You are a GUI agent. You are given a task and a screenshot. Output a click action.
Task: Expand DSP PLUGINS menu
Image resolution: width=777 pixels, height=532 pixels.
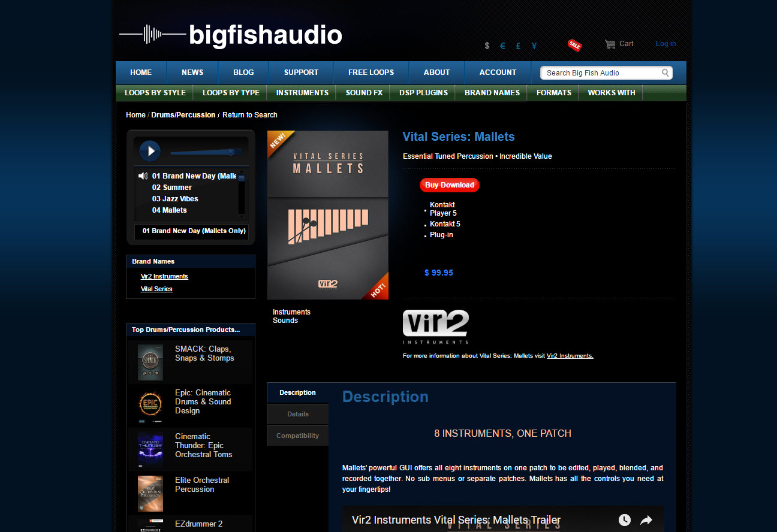coord(423,93)
